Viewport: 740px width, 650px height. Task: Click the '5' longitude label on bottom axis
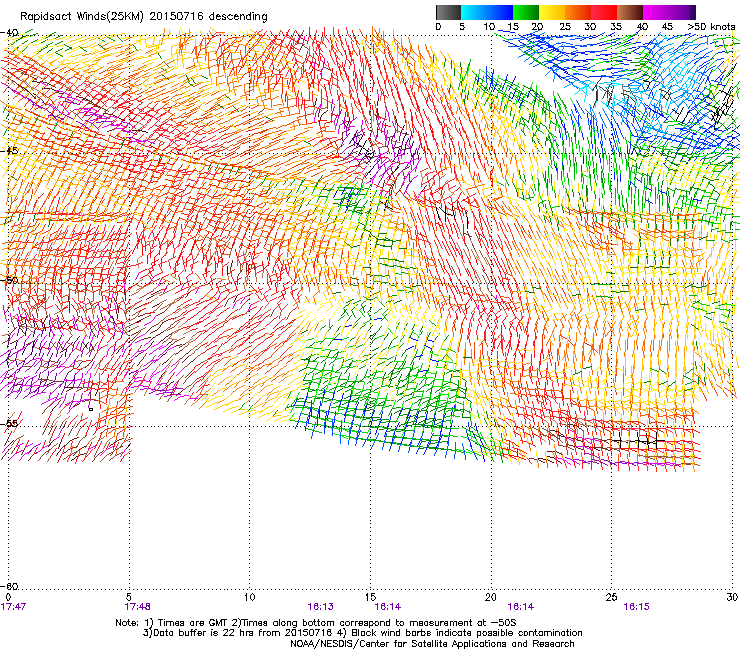tap(129, 597)
